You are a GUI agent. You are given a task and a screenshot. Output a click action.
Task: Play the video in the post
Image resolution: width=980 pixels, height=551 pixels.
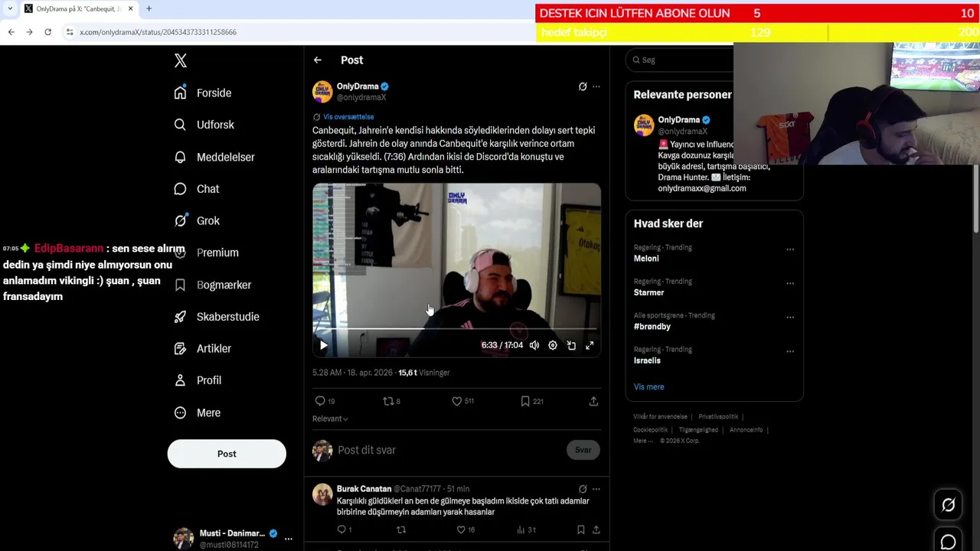[323, 345]
